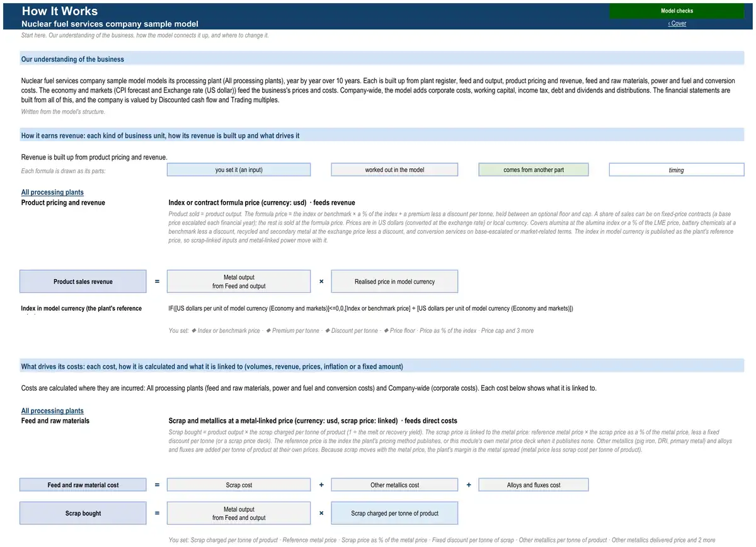
Task: Select 'You set: Index or benchmark price' note
Action: click(x=351, y=330)
